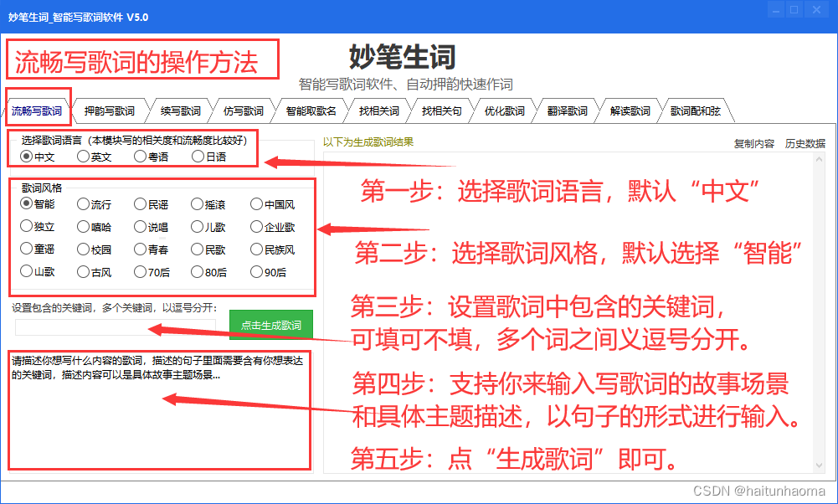Open the 续写歌词 tab
The image size is (838, 504).
[181, 111]
